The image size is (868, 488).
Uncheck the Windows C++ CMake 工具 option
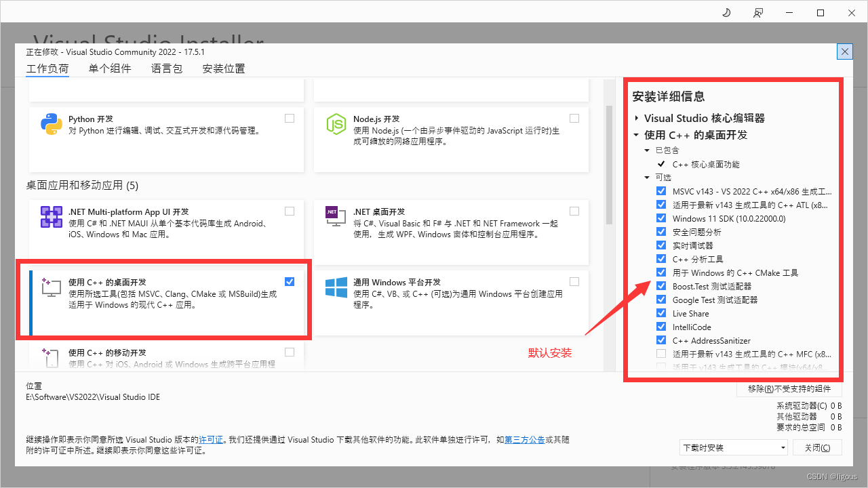661,272
